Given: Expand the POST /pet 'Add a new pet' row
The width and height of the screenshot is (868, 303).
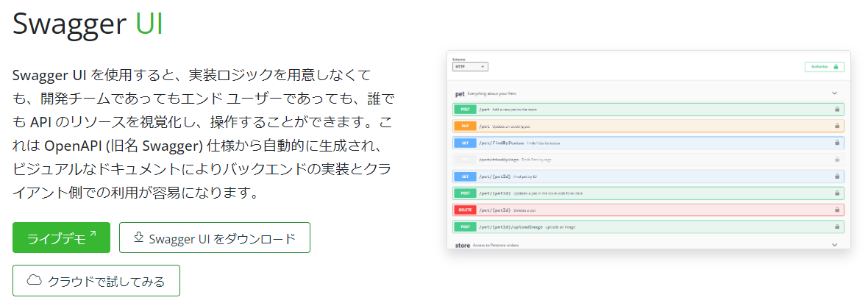Looking at the screenshot, I should pos(648,110).
